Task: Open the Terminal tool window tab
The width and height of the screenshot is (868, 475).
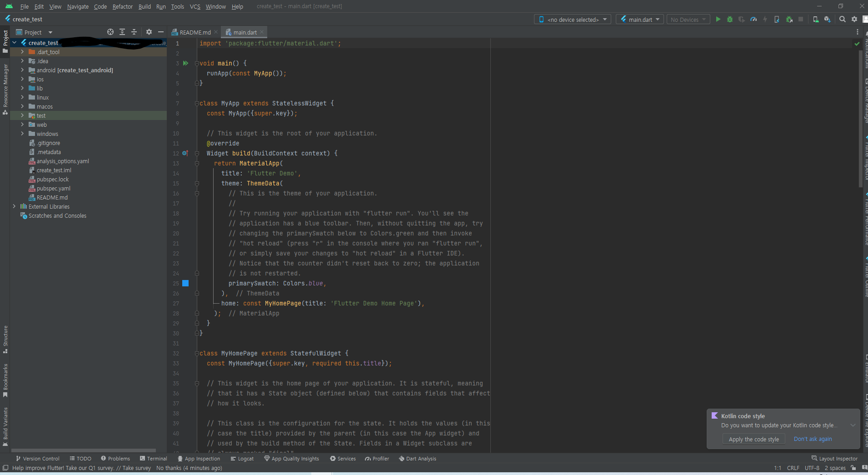Action: (154, 459)
